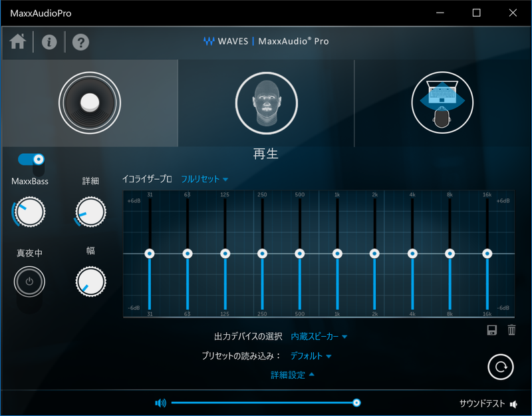Click the サウンドテスト label
The width and height of the screenshot is (532, 416).
pyautogui.click(x=481, y=403)
